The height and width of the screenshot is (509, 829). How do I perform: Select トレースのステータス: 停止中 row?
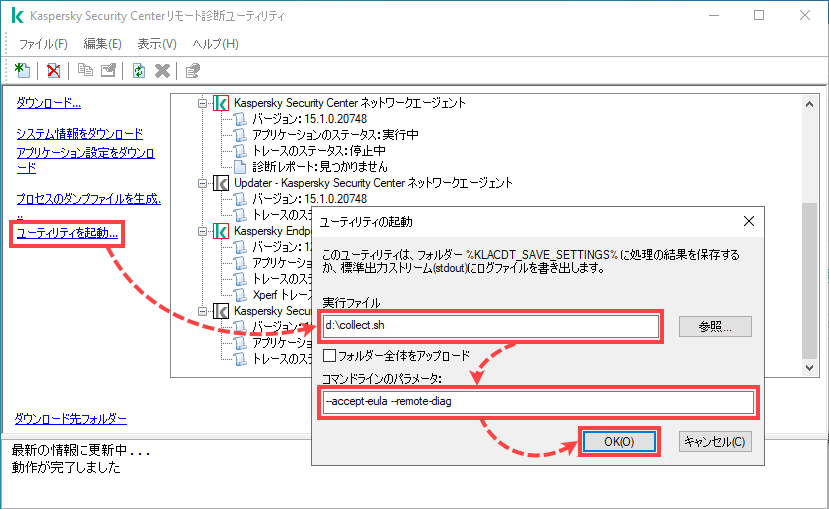coord(319,151)
